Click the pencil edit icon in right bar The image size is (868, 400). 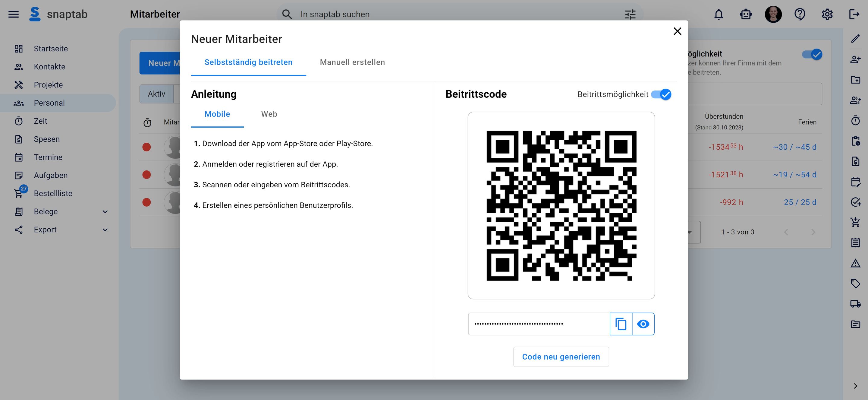(855, 38)
